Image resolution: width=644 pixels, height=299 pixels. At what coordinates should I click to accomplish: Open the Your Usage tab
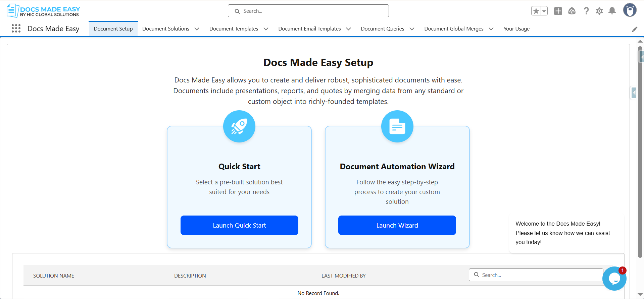coord(516,29)
